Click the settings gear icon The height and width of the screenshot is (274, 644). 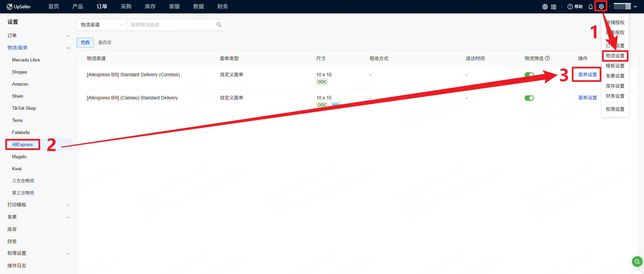click(601, 7)
